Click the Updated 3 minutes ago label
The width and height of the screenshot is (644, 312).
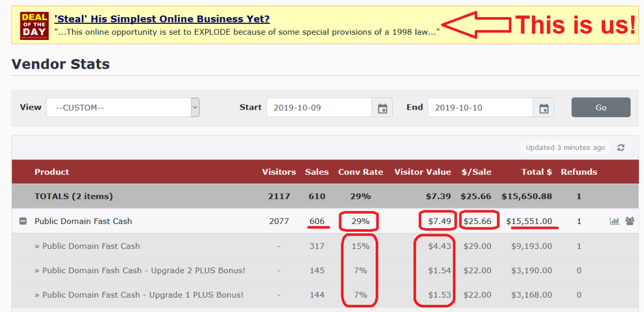pos(565,148)
